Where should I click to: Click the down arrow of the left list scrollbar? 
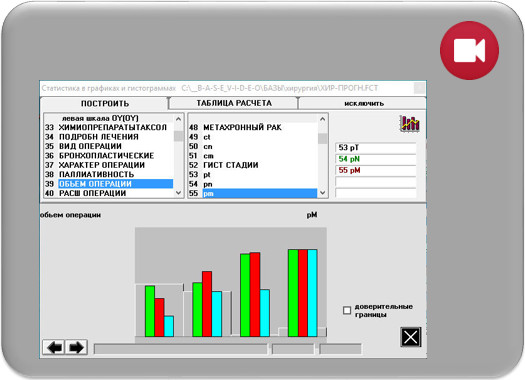(x=178, y=193)
